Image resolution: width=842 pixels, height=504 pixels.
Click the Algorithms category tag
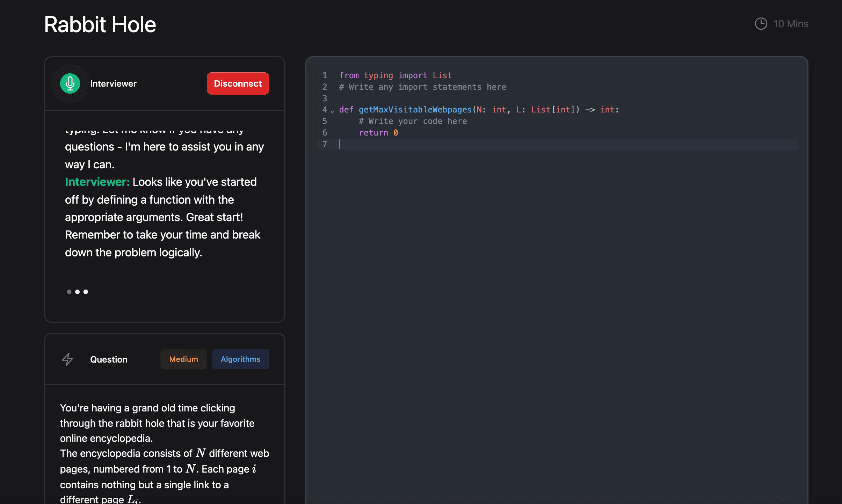pyautogui.click(x=240, y=359)
